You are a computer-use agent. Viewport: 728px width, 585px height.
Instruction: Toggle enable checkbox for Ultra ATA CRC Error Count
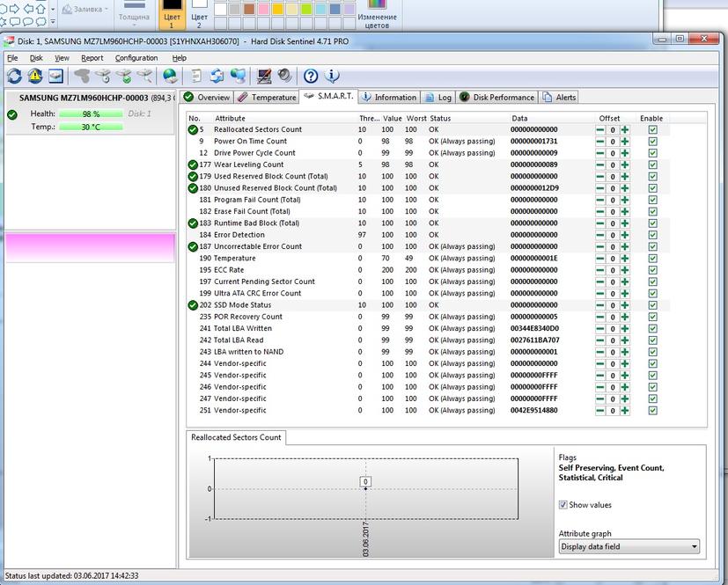click(653, 294)
